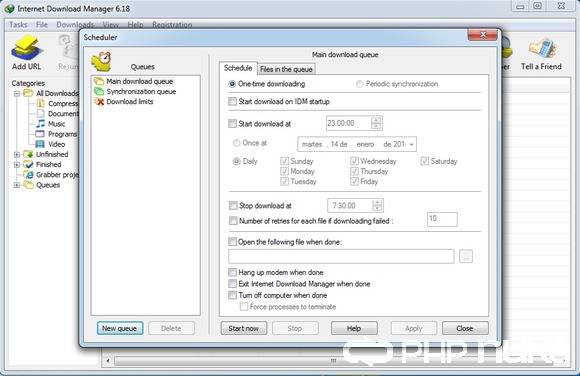Click the Stop button in Scheduler
580x376 pixels.
(x=295, y=328)
